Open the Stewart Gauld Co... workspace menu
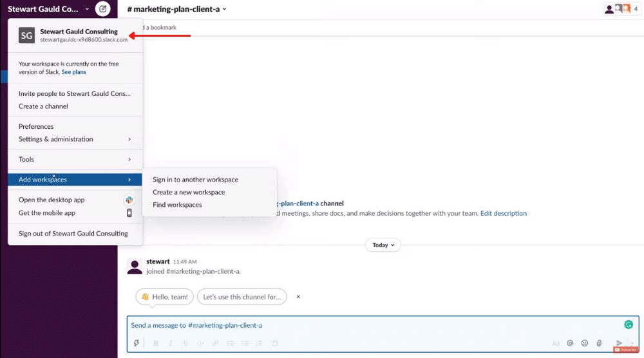Screen dimensions: 644x358 [x=48, y=9]
